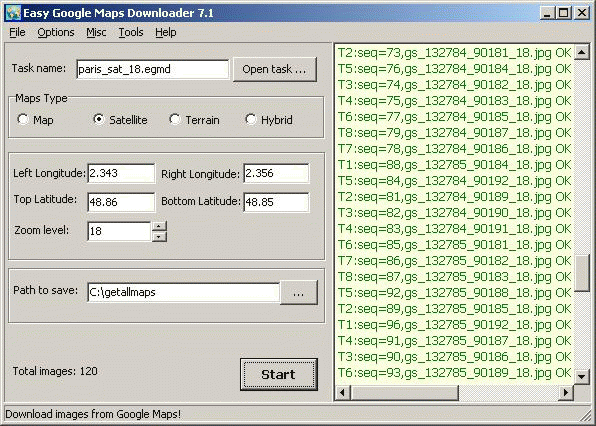
Task: Click log horizontal scroll left arrow
Action: coord(343,393)
